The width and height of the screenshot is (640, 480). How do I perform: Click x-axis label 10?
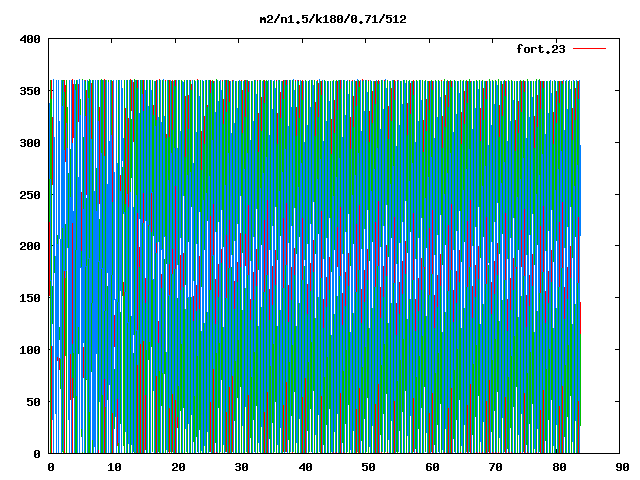coord(114,467)
